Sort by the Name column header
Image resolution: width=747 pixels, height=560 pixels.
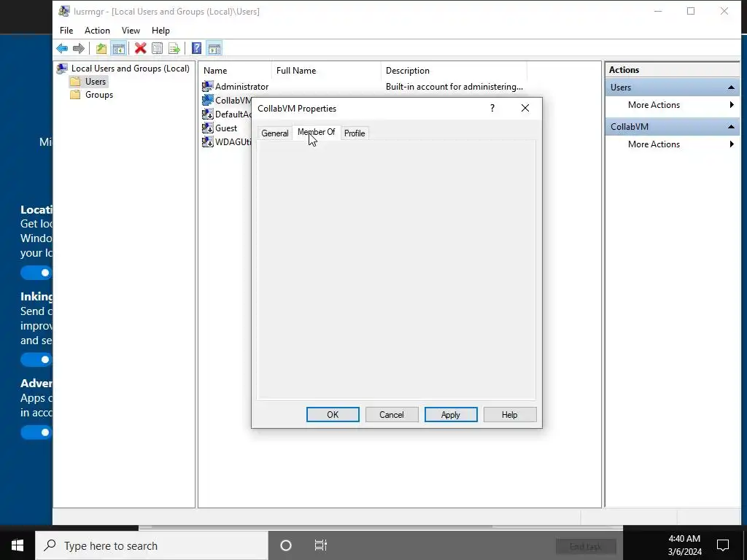236,71
